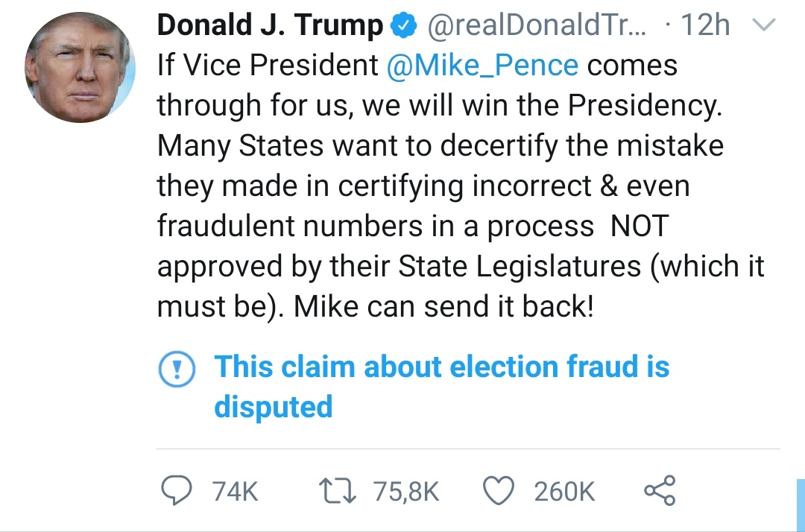Open the reply speech bubble icon
The height and width of the screenshot is (532, 805).
pyautogui.click(x=177, y=491)
